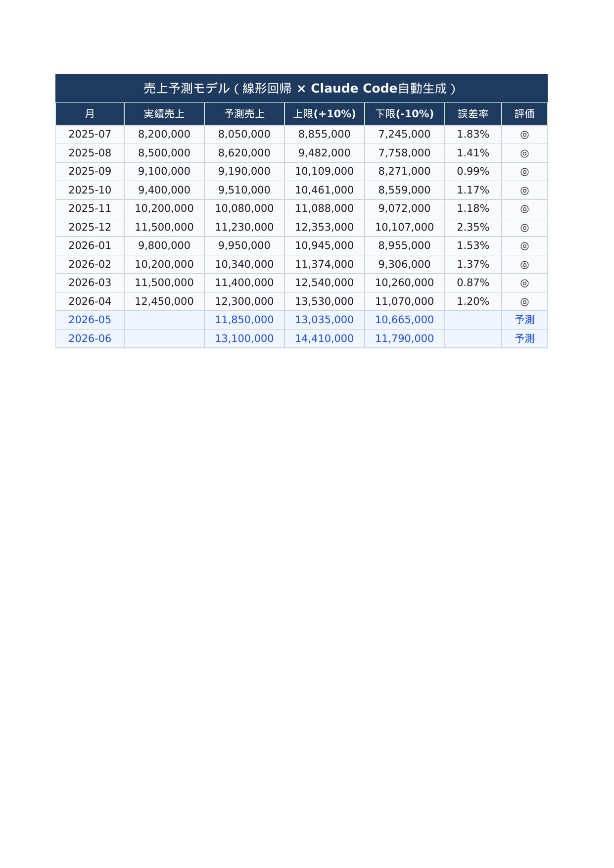Select the ◎ icon in the 2026-03 row

tap(524, 283)
